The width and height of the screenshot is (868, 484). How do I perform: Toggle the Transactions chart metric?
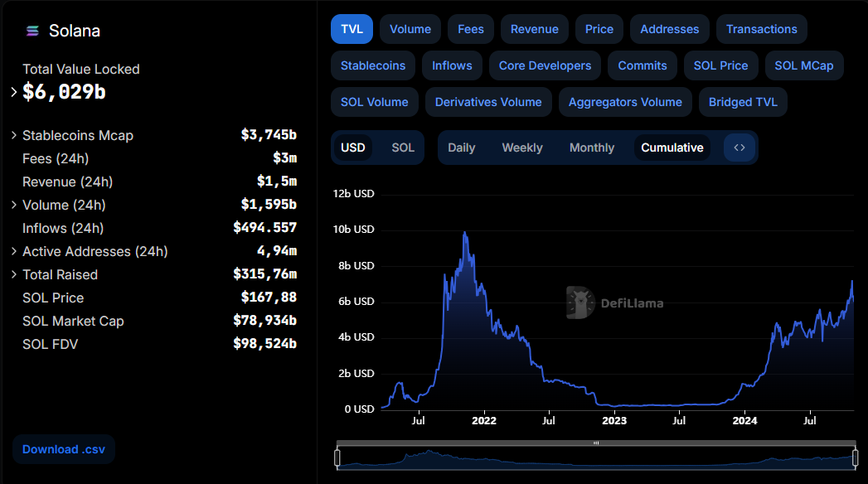point(762,29)
